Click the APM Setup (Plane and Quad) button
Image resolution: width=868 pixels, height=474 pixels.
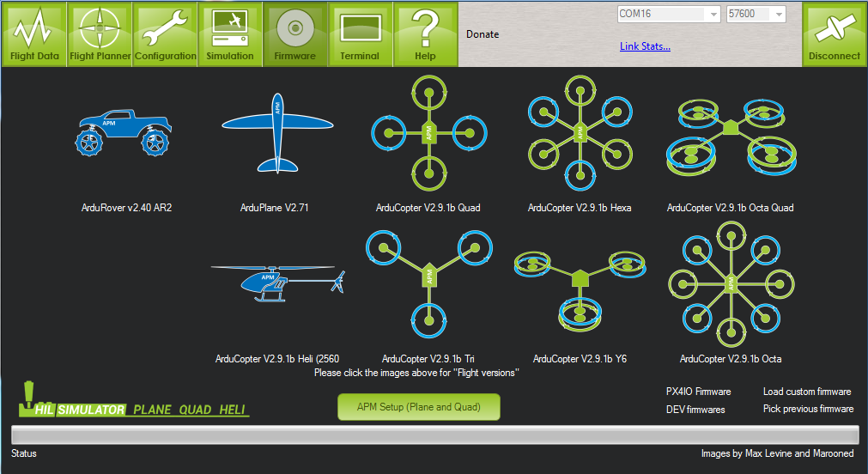point(418,407)
